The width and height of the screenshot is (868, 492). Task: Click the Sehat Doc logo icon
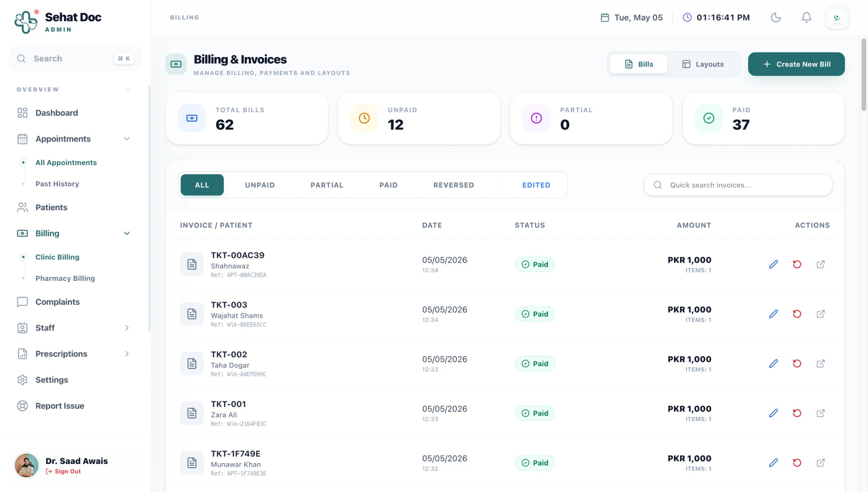26,22
